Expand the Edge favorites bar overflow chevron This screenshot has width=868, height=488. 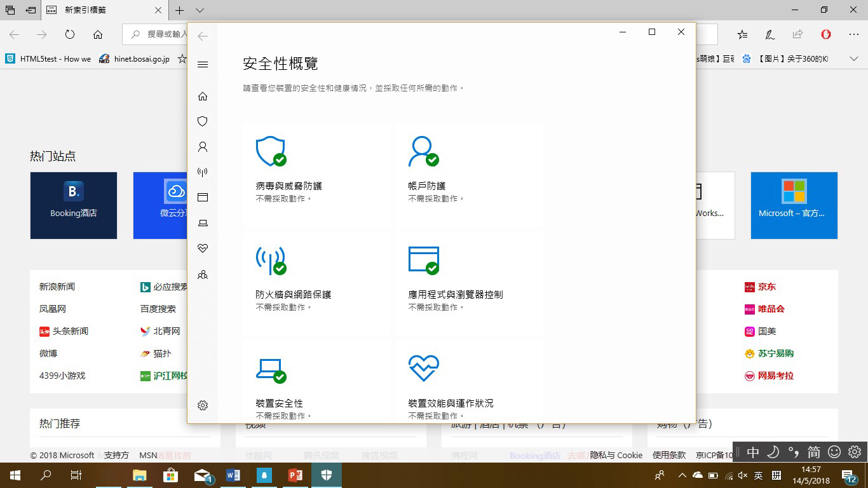[x=855, y=59]
